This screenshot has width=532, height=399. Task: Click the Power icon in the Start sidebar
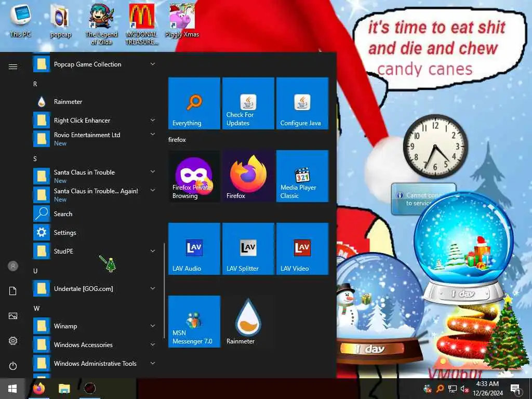click(x=13, y=366)
